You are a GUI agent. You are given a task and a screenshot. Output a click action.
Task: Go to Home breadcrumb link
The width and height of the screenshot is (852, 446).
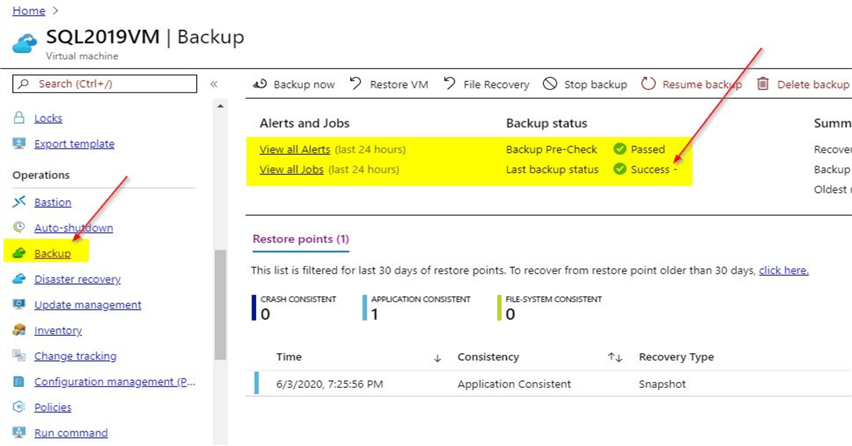(29, 11)
